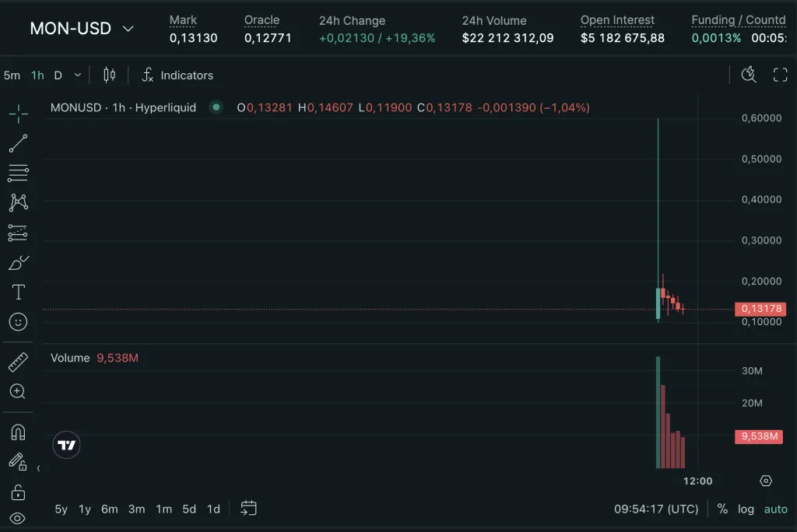Click the Oracle price label
This screenshot has height=532, width=797.
262,19
